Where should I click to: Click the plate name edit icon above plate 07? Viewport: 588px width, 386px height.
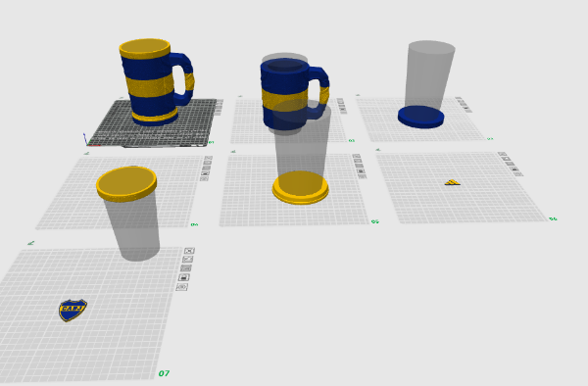31,243
